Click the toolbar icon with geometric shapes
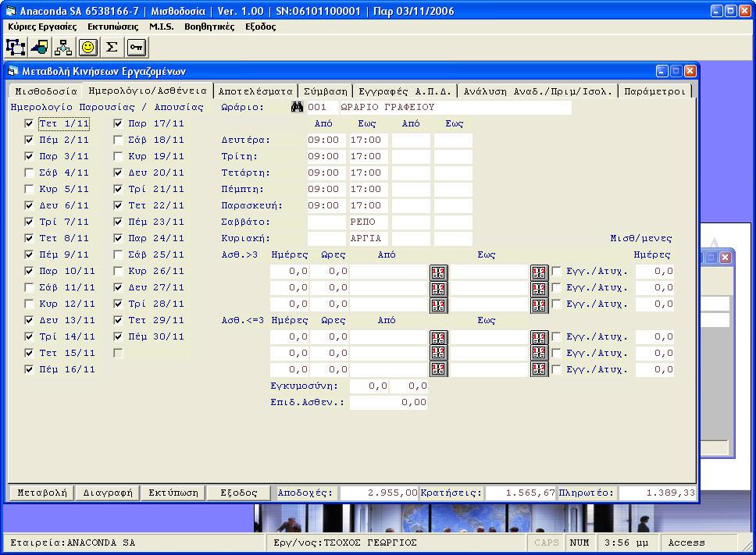This screenshot has height=555, width=756. pyautogui.click(x=40, y=47)
